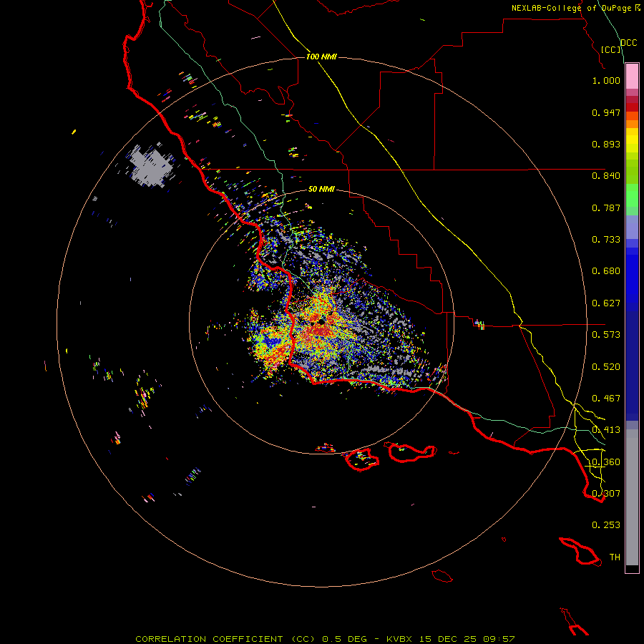Click the large gray echo patch offshore northwest

click(150, 165)
